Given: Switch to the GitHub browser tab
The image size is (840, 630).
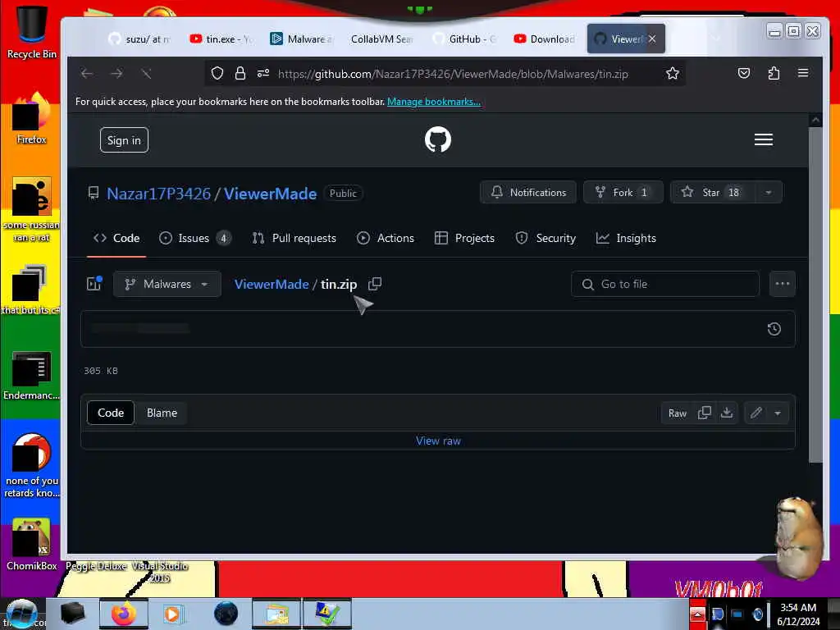Looking at the screenshot, I should pos(464,39).
